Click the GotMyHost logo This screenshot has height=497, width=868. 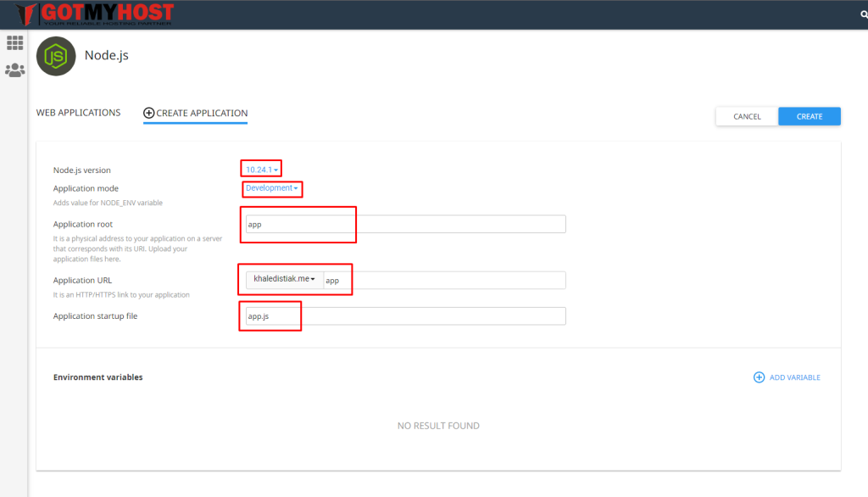94,14
